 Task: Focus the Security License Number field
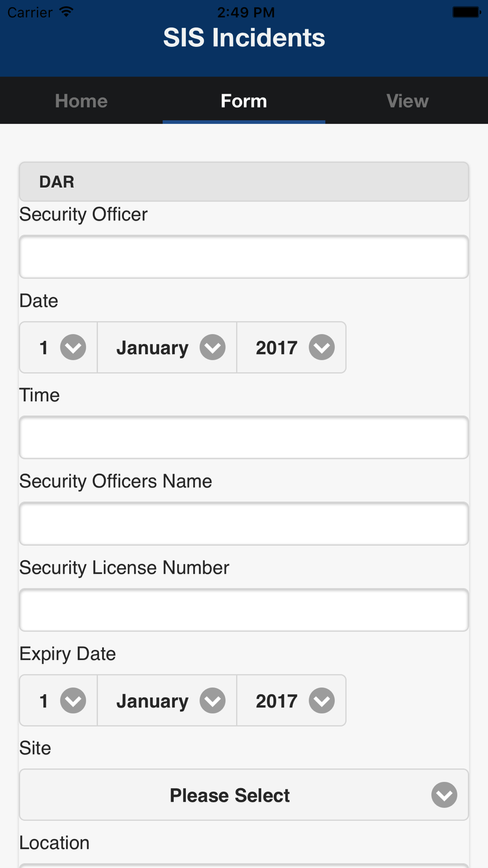[x=244, y=610]
